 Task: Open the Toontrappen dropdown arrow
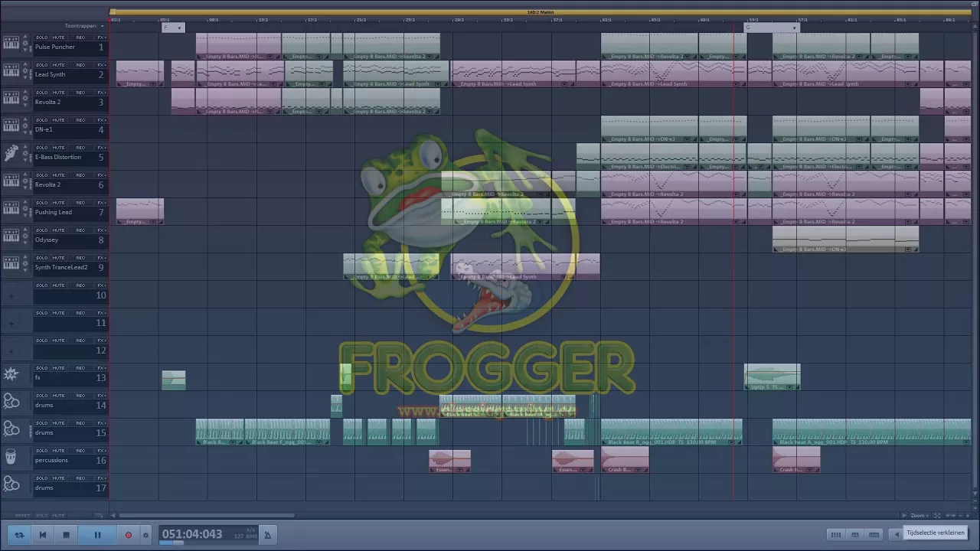102,26
